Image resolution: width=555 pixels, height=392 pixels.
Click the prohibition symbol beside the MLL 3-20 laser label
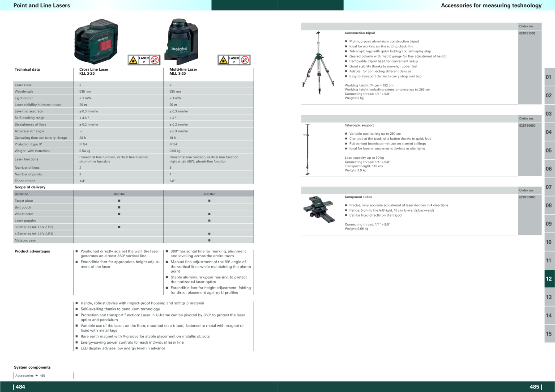(245, 60)
